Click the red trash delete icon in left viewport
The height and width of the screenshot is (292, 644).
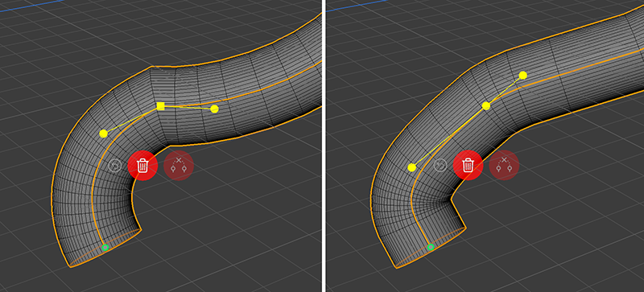click(x=142, y=166)
